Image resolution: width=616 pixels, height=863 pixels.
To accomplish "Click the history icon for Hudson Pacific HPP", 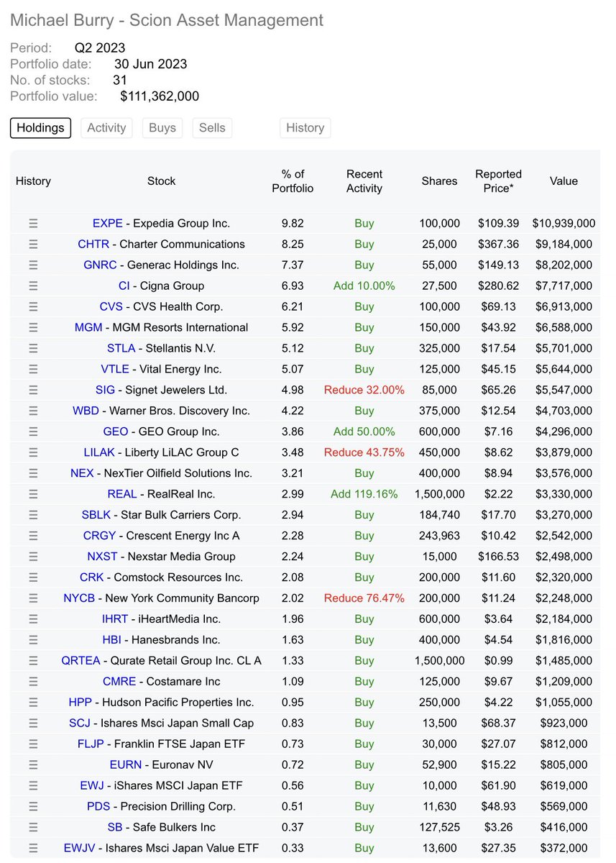I will pos(33,702).
